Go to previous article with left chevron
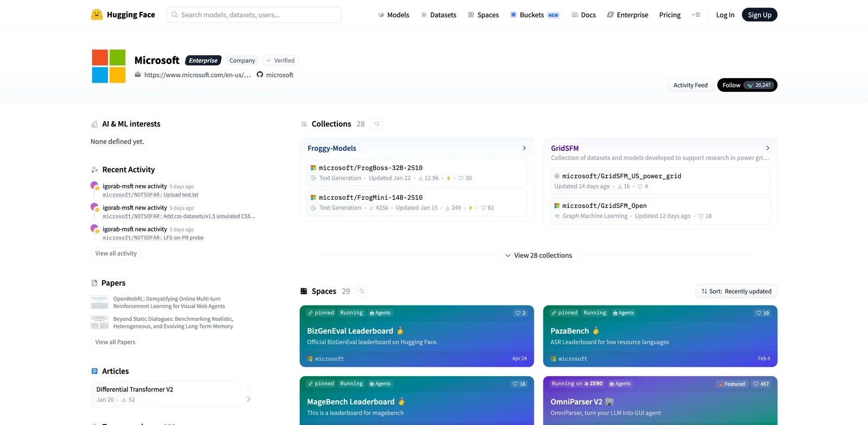 (x=248, y=390)
